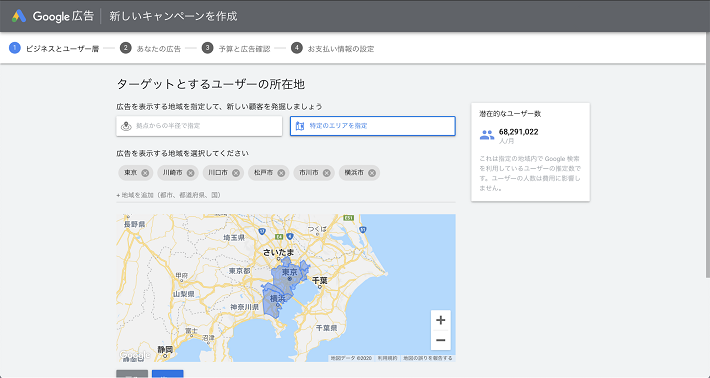Click the potential users people icon

pyautogui.click(x=487, y=135)
